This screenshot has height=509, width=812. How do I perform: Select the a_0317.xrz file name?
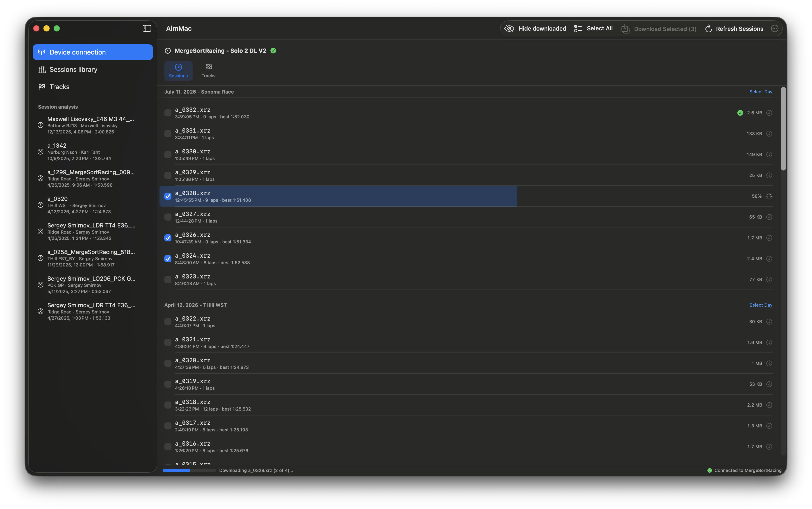192,423
